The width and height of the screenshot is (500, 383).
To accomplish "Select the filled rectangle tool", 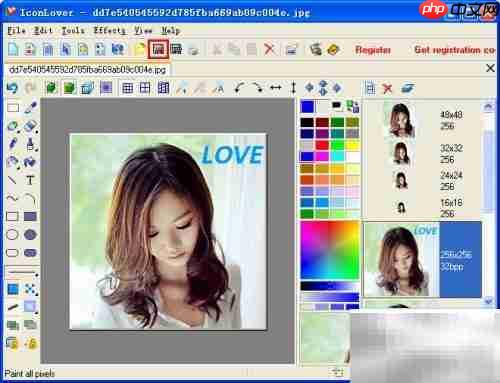I will [x=30, y=217].
